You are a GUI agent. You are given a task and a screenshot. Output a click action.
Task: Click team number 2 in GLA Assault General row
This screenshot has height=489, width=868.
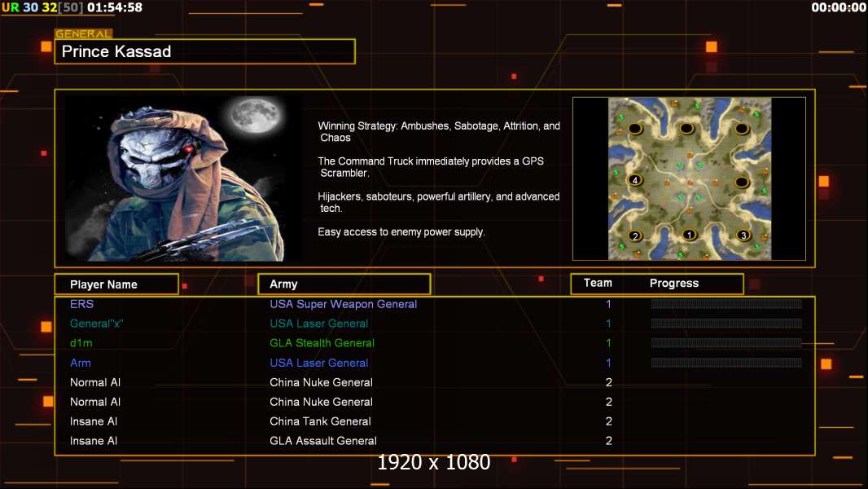click(609, 441)
